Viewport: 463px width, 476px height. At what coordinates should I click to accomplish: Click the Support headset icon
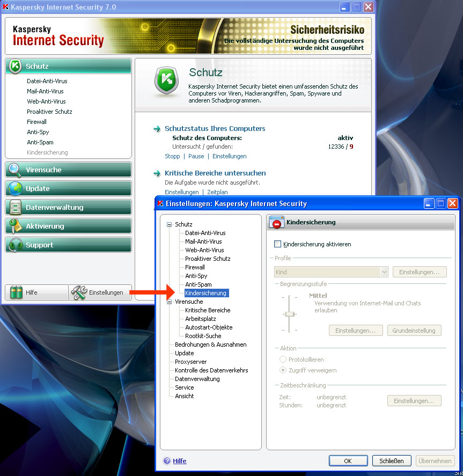pos(15,245)
